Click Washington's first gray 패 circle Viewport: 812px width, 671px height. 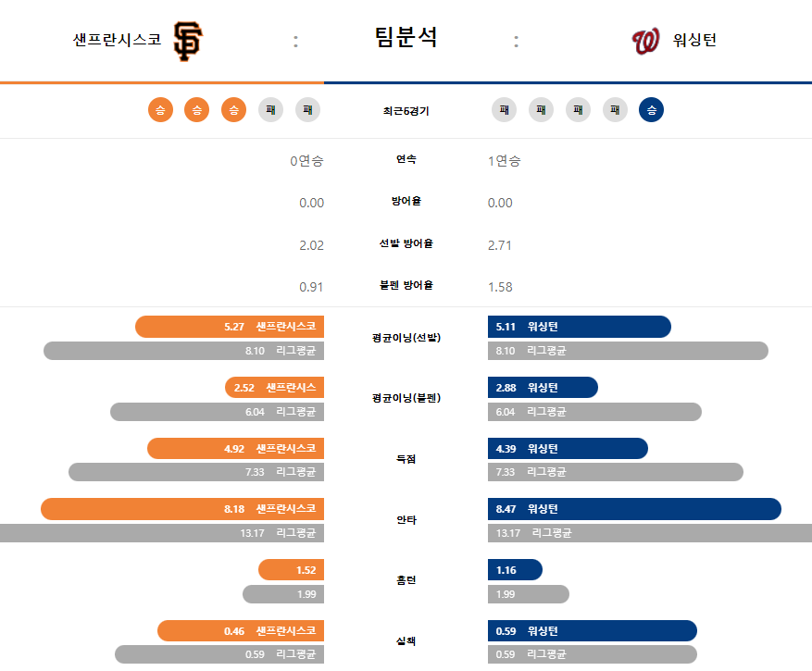click(504, 110)
